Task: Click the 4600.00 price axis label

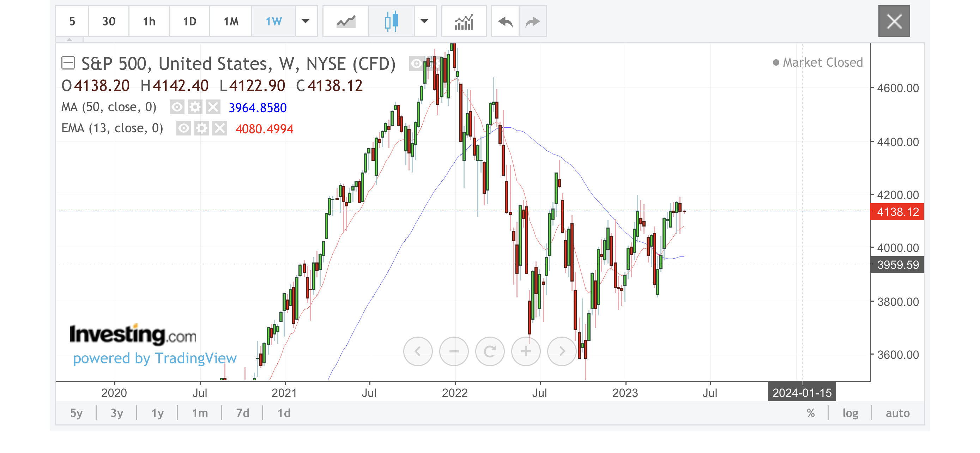Action: pyautogui.click(x=897, y=88)
